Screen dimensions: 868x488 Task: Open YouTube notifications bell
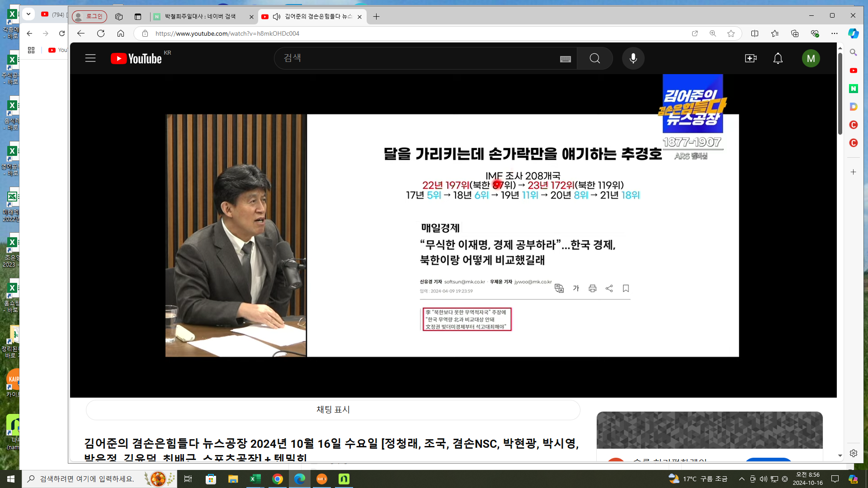click(778, 58)
